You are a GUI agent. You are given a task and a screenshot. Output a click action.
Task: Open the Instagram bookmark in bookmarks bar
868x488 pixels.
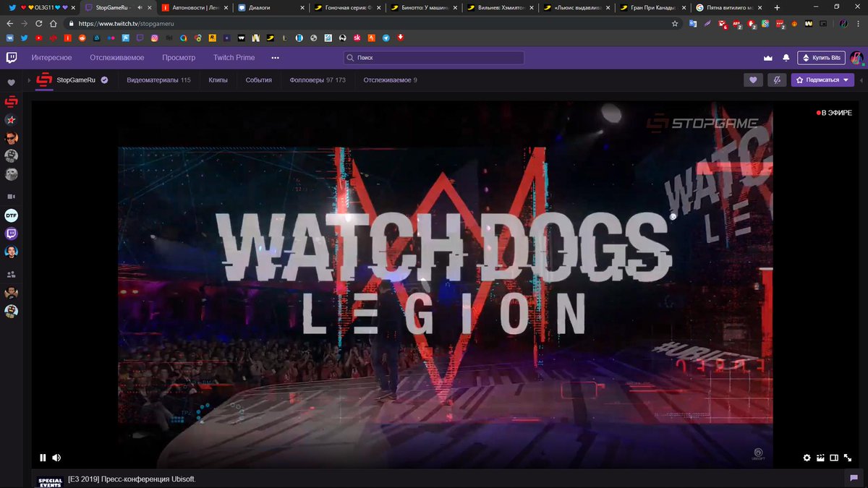[x=154, y=38]
